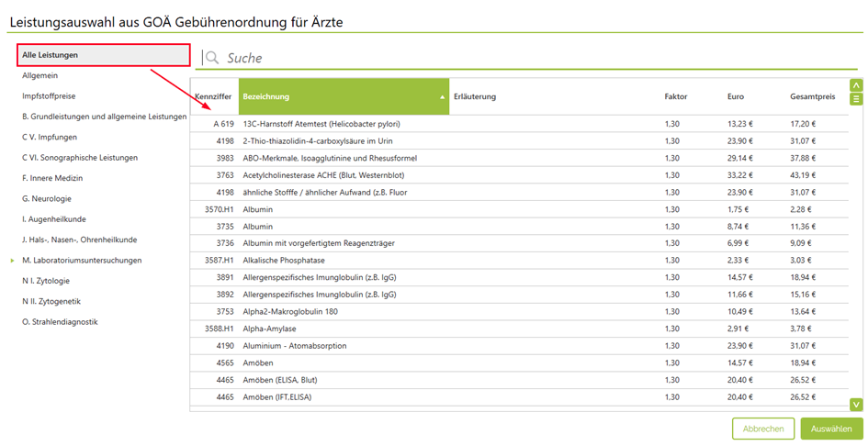Choose F. Innere Medizin category
Image resolution: width=868 pixels, height=446 pixels.
(x=52, y=178)
